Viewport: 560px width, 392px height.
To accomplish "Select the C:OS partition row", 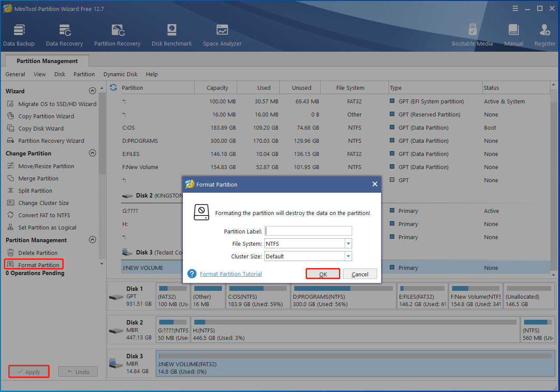I will click(x=335, y=127).
